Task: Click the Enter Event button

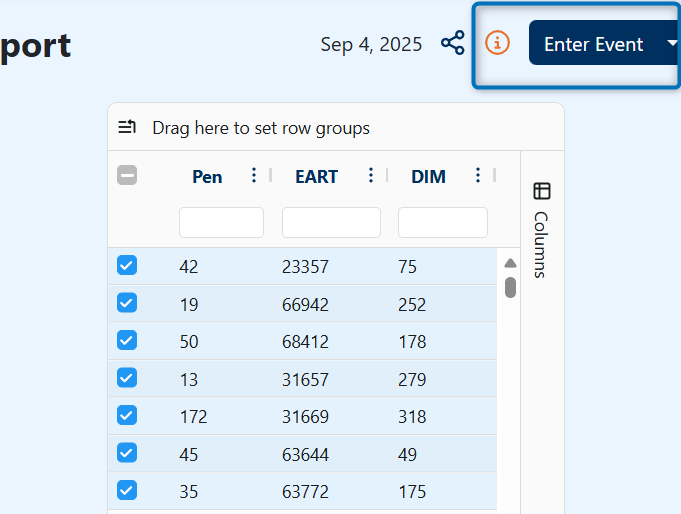Action: point(593,43)
